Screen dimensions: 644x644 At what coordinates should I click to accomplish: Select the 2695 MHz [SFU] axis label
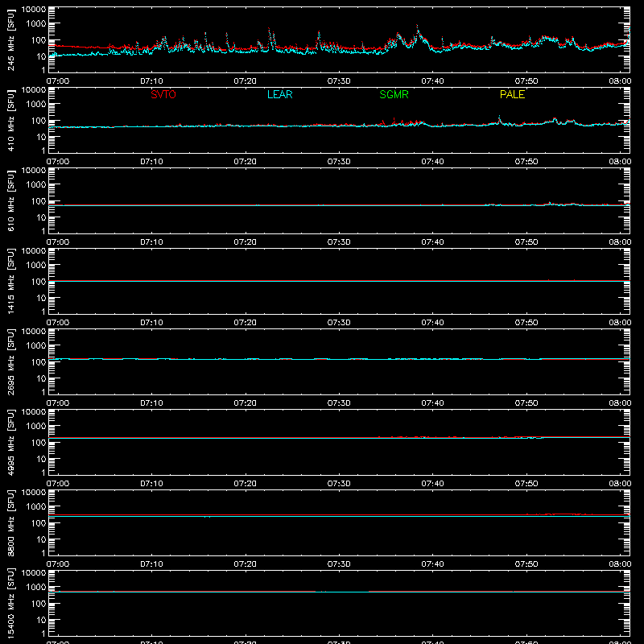(11, 361)
